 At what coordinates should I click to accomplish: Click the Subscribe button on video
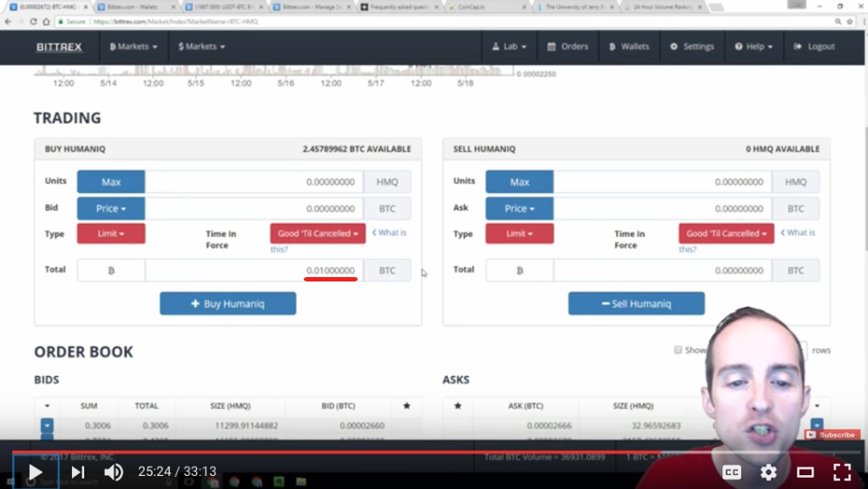pos(832,435)
